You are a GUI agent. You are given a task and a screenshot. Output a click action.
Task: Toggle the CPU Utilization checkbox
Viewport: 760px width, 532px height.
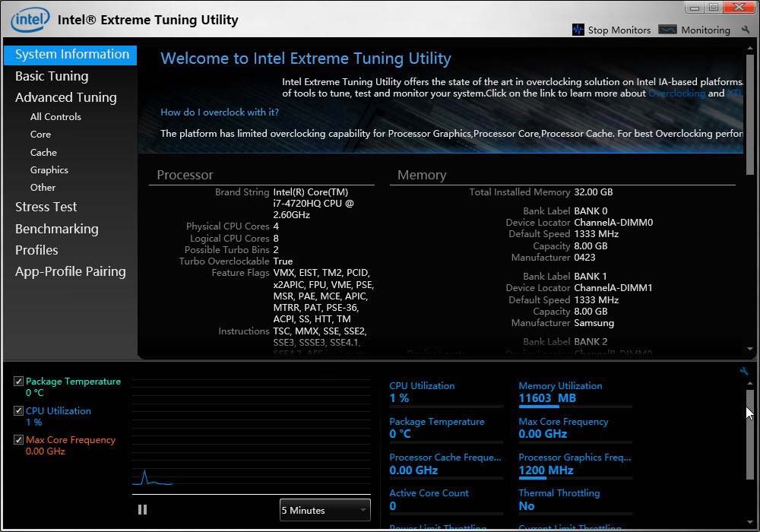click(18, 411)
